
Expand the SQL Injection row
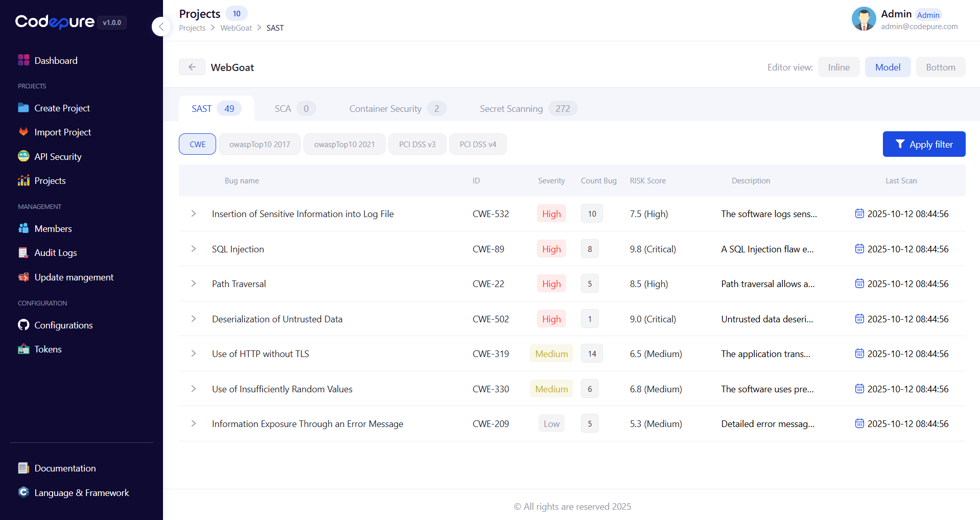(x=194, y=249)
